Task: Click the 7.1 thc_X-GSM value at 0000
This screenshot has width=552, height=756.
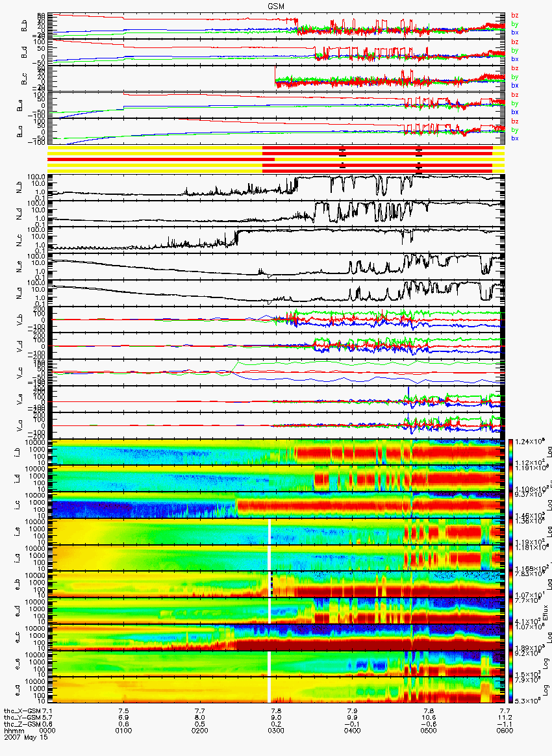Action: pyautogui.click(x=47, y=711)
